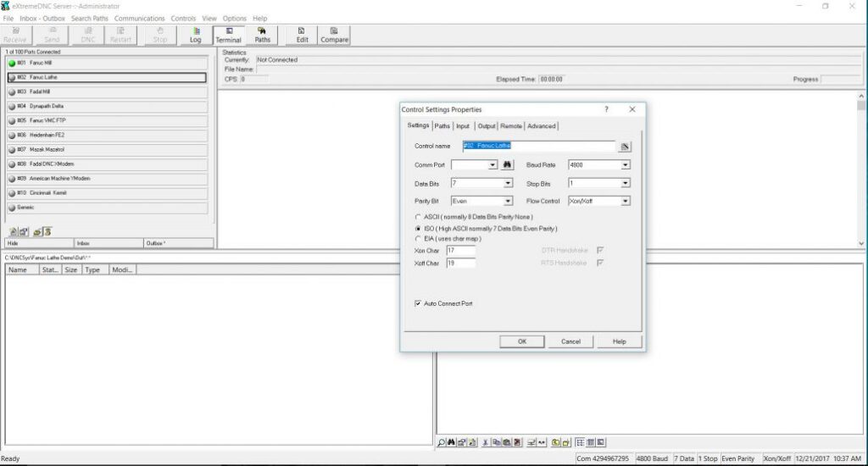Open the Parity Bit dropdown
This screenshot has height=466, width=868.
(508, 201)
